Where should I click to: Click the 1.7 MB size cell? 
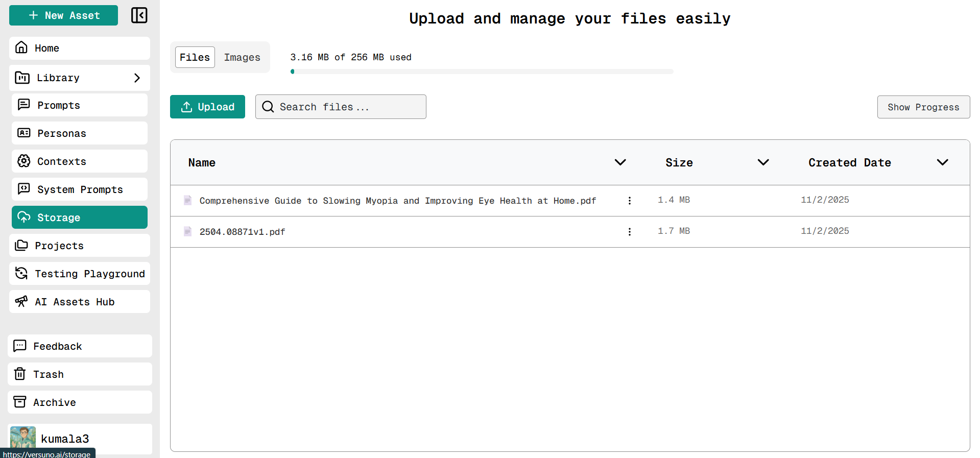click(x=674, y=231)
